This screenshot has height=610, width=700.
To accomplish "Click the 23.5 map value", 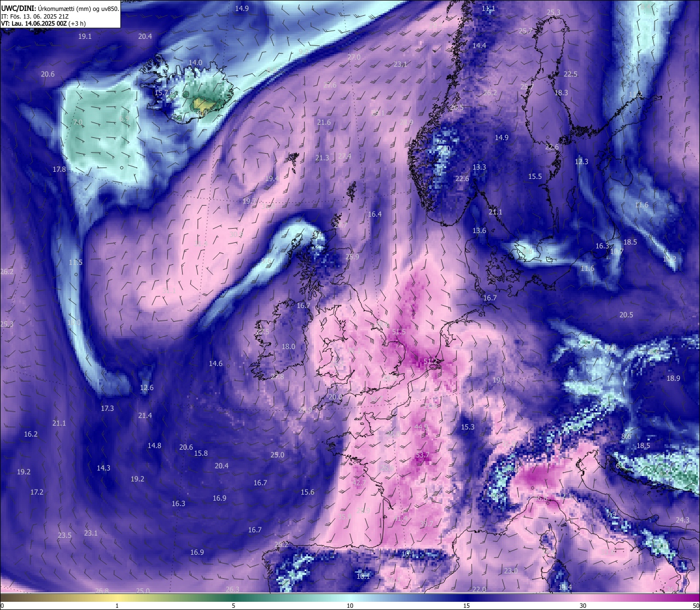I will point(65,536).
